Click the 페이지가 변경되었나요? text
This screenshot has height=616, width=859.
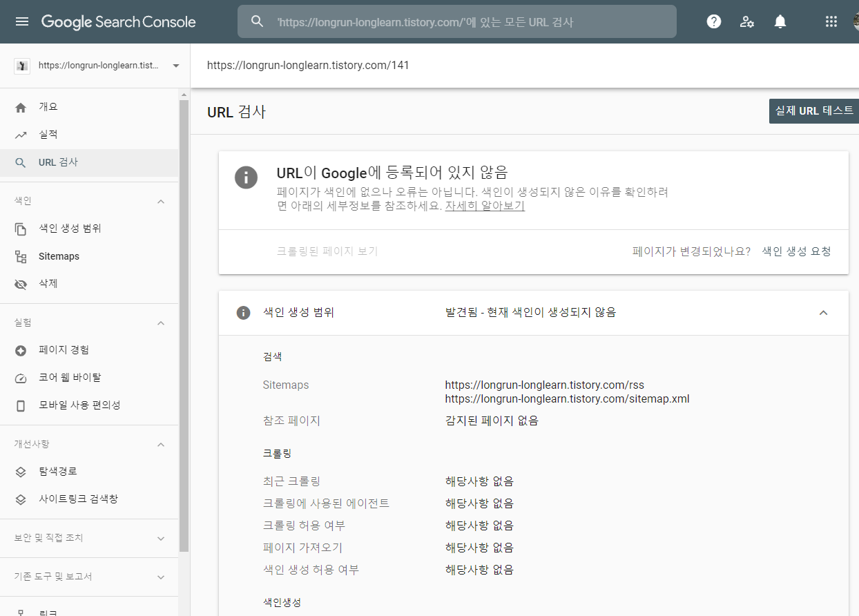click(x=691, y=251)
